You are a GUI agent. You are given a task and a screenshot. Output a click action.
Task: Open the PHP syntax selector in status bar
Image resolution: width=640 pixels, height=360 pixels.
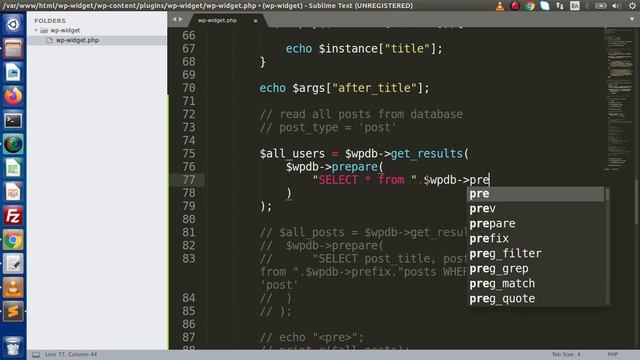(612, 354)
